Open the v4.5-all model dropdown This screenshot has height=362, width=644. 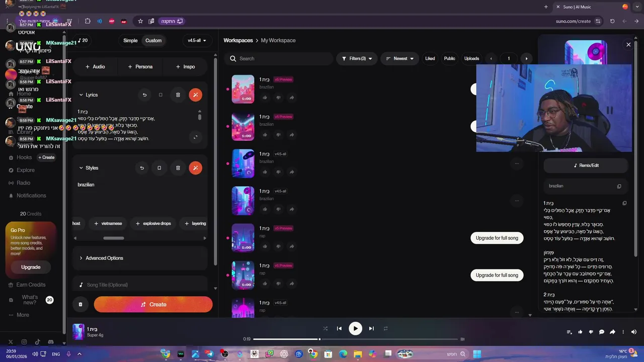click(197, 40)
